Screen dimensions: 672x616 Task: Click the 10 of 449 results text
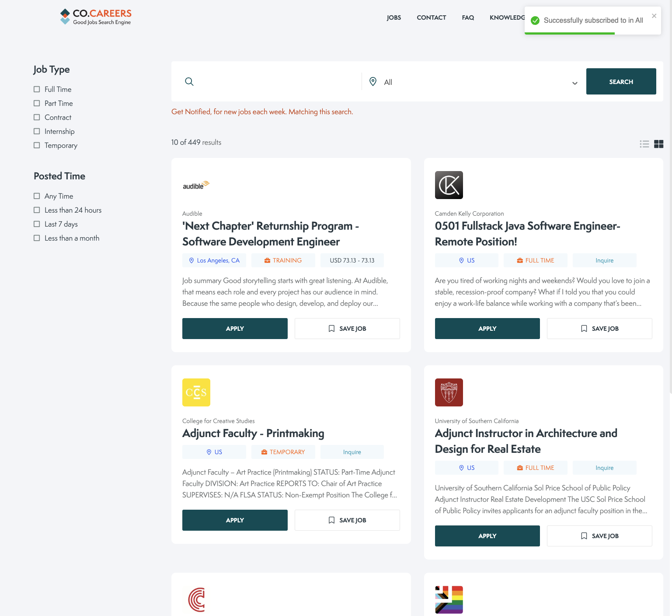[196, 143]
